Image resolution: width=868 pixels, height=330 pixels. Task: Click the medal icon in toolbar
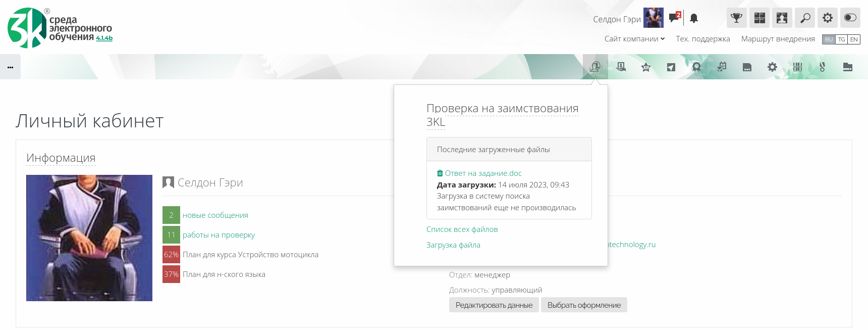coord(822,67)
